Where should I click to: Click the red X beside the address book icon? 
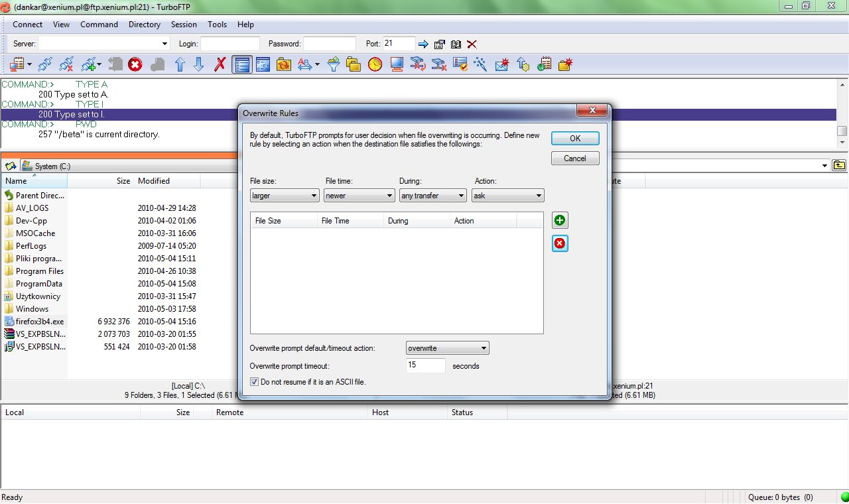pos(472,44)
